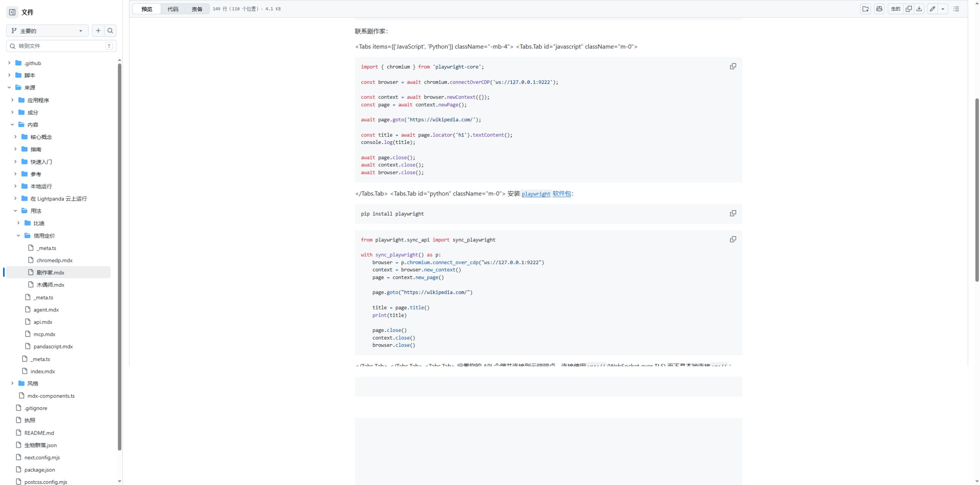
Task: Open edit options dropdown arrow beside pencil
Action: click(943, 9)
